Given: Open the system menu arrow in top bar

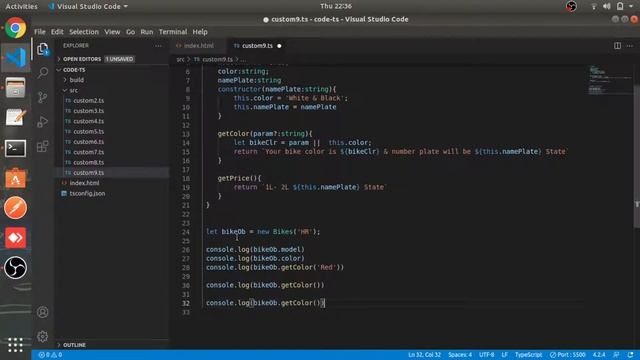Looking at the screenshot, I should coord(631,6).
